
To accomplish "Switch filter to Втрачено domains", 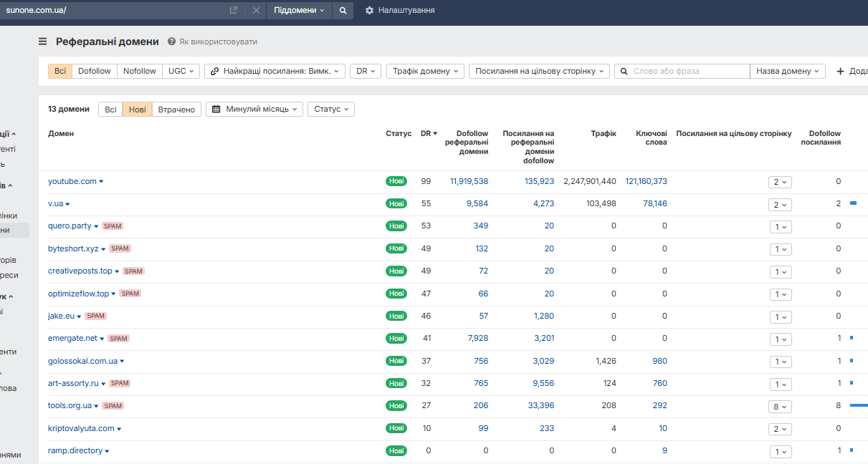I will click(176, 110).
